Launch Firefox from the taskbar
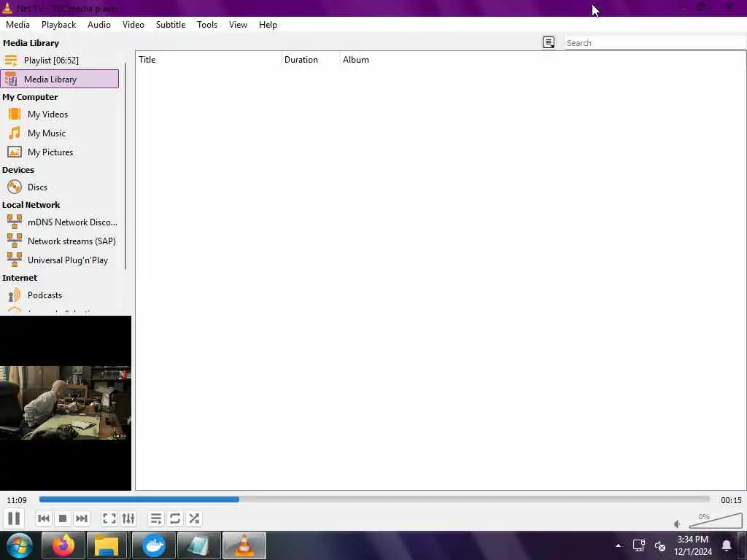This screenshot has width=747, height=560. [63, 545]
